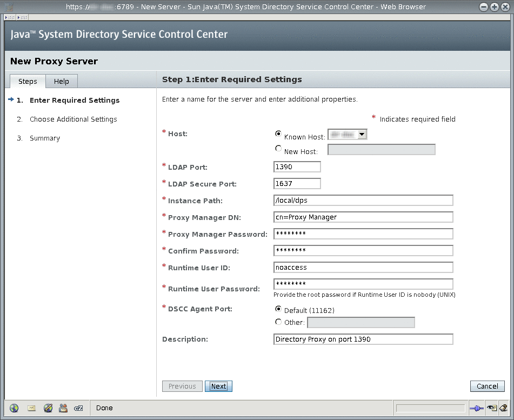The image size is (514, 420).
Task: Click the Other agent port text field
Action: coord(361,323)
